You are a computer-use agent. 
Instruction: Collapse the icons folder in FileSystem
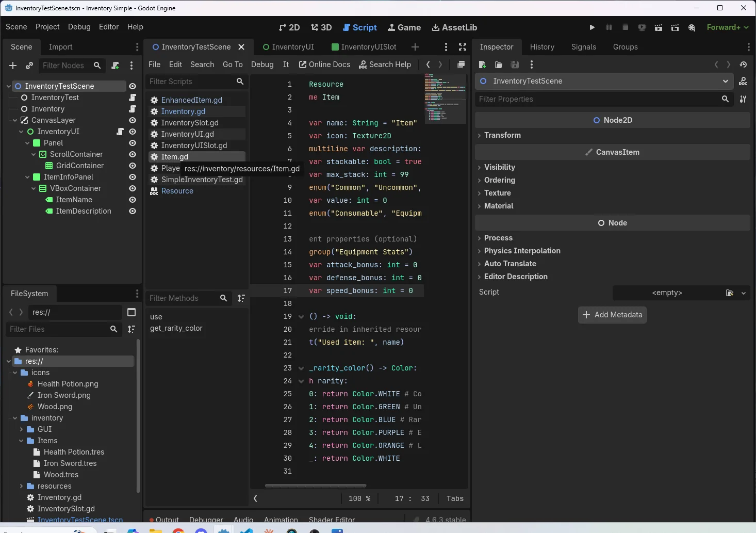point(15,373)
